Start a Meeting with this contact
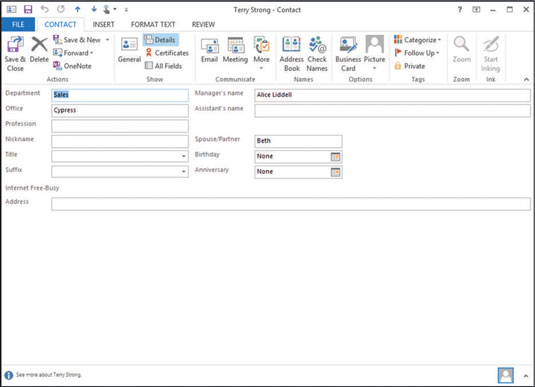 click(x=235, y=50)
